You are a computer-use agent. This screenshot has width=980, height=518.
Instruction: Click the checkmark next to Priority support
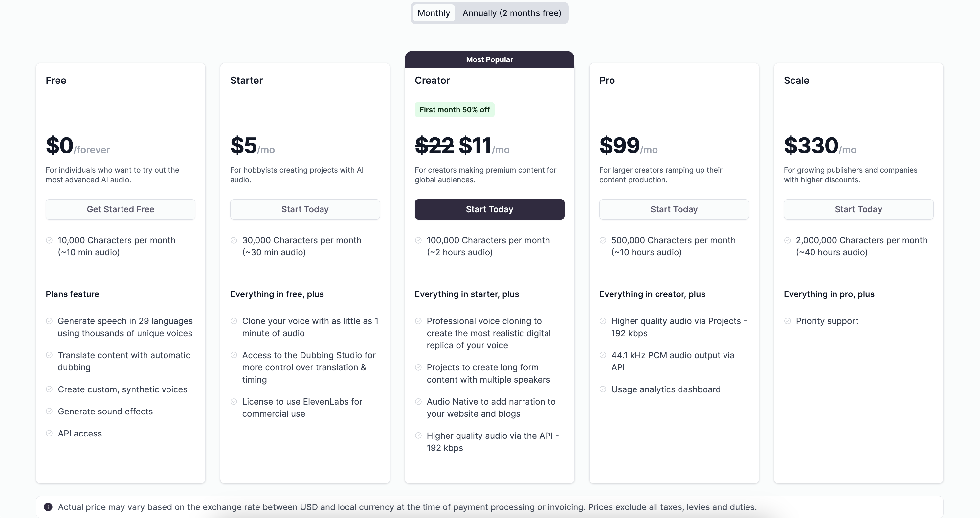(x=788, y=321)
